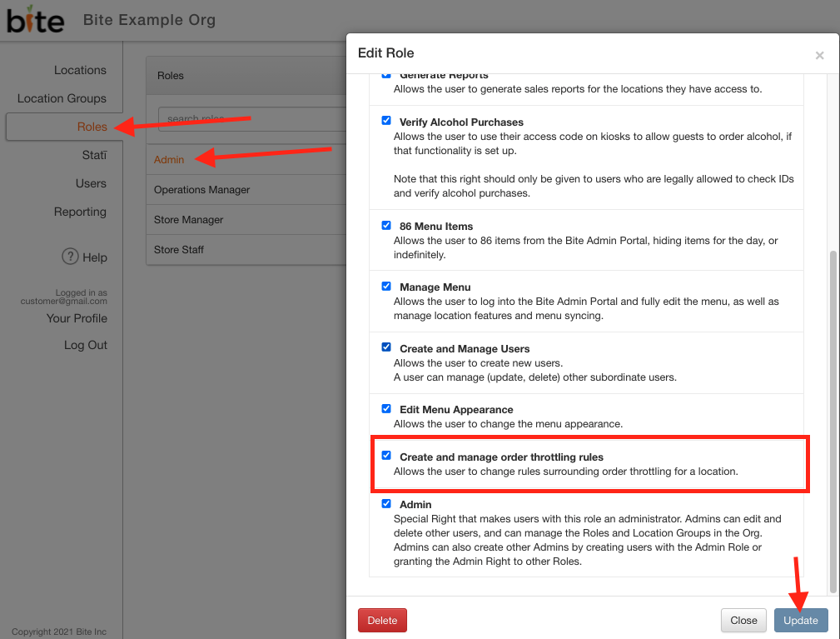Viewport: 840px width, 639px height.
Task: Click the Update button
Action: (x=801, y=620)
